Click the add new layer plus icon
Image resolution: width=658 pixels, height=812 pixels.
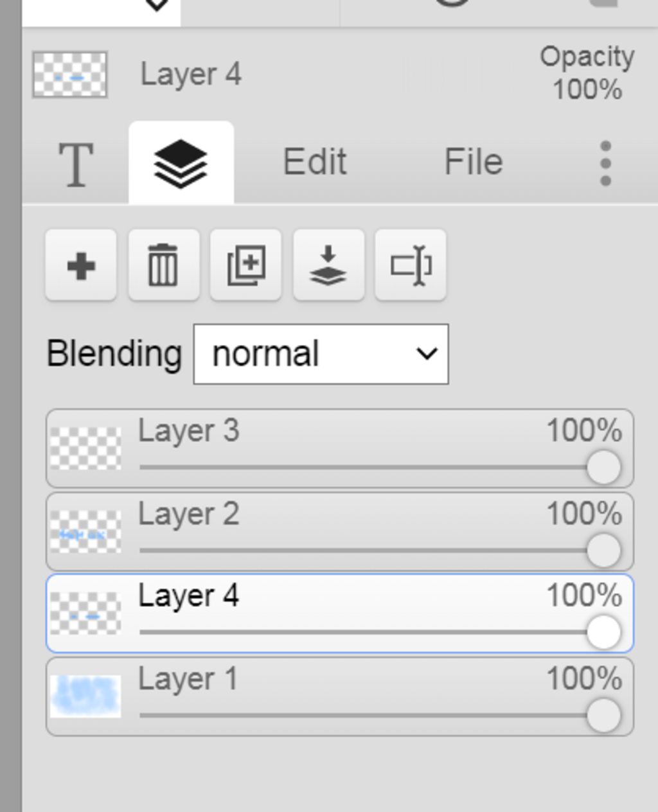tap(81, 265)
